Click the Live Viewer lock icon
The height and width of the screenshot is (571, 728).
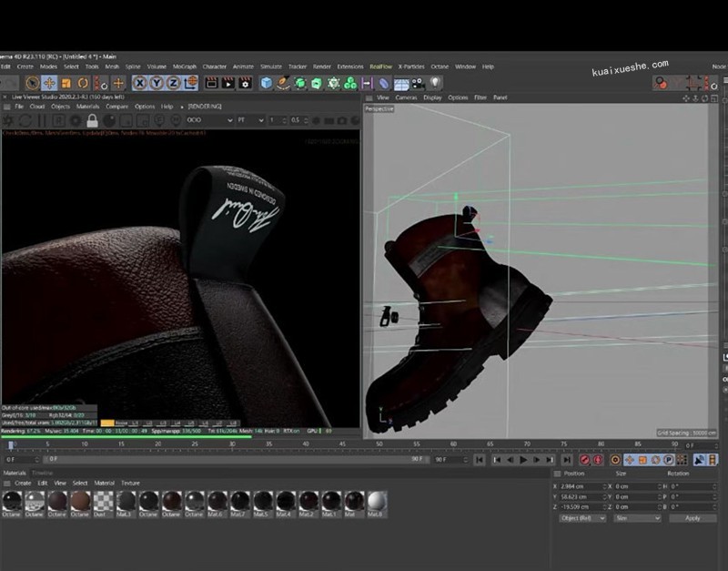(92, 120)
